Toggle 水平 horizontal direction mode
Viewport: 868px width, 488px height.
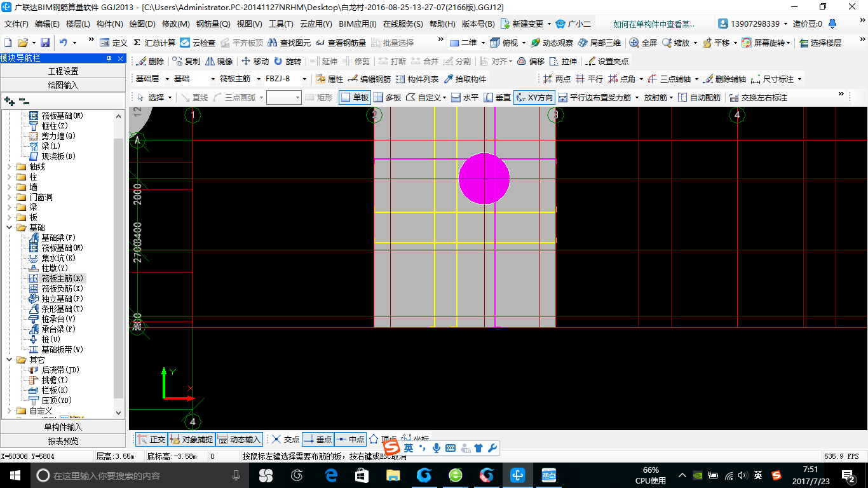tap(465, 97)
